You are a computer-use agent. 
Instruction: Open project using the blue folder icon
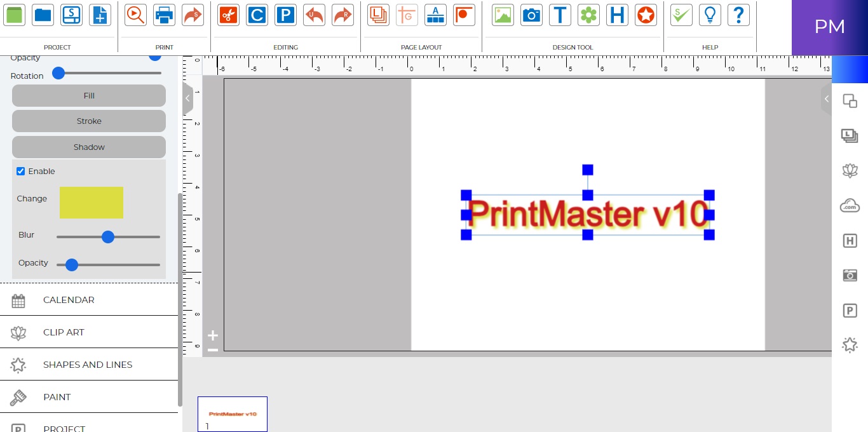43,15
